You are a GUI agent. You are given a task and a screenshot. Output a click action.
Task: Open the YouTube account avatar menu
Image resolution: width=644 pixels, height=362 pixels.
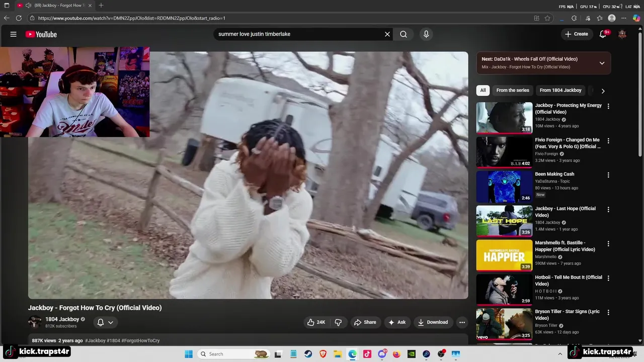622,34
